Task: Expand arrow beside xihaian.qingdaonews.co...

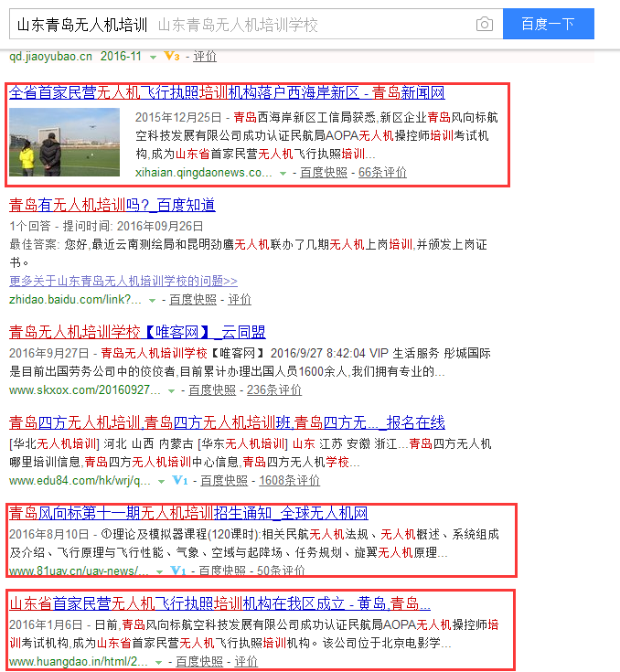Action: (x=283, y=174)
